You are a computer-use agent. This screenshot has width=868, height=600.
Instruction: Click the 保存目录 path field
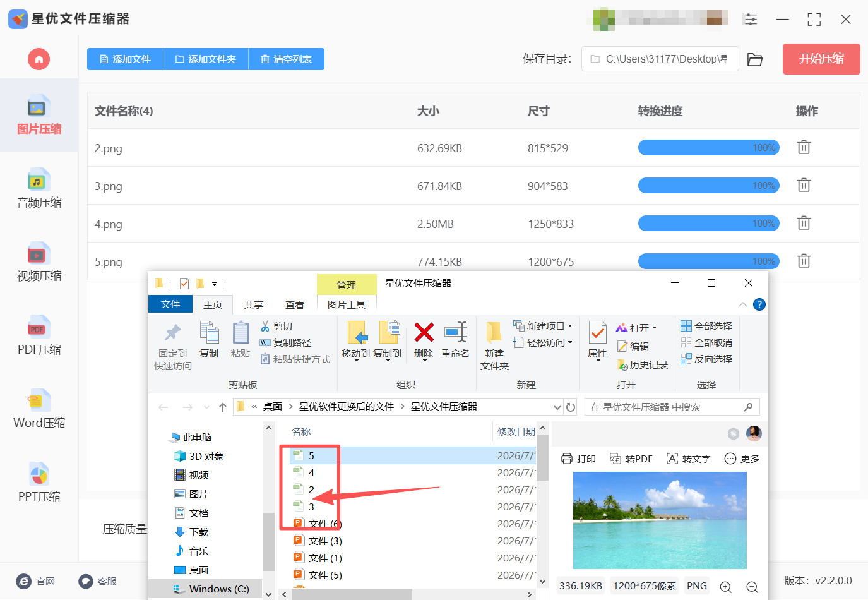[x=660, y=59]
